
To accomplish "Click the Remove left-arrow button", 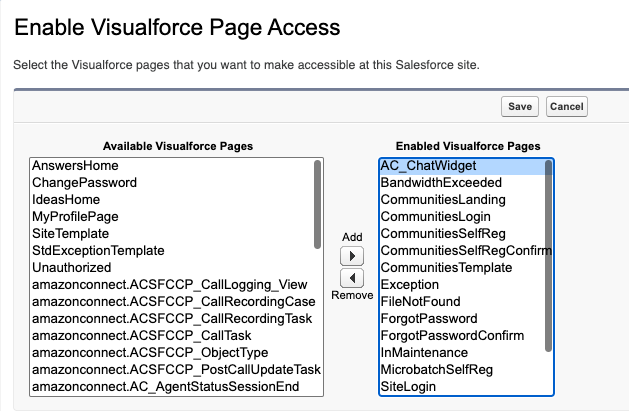I will (x=352, y=278).
